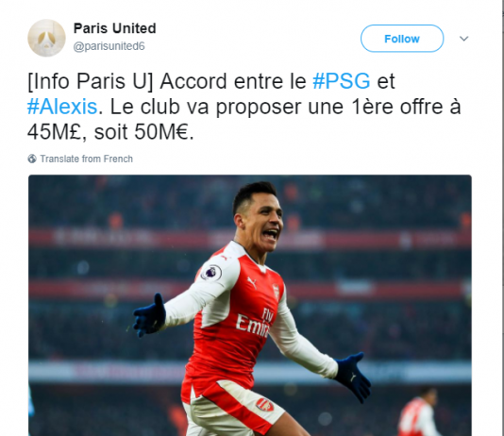This screenshot has height=436, width=504.
Task: Click the Puma logo on the jersey
Action: tap(252, 282)
